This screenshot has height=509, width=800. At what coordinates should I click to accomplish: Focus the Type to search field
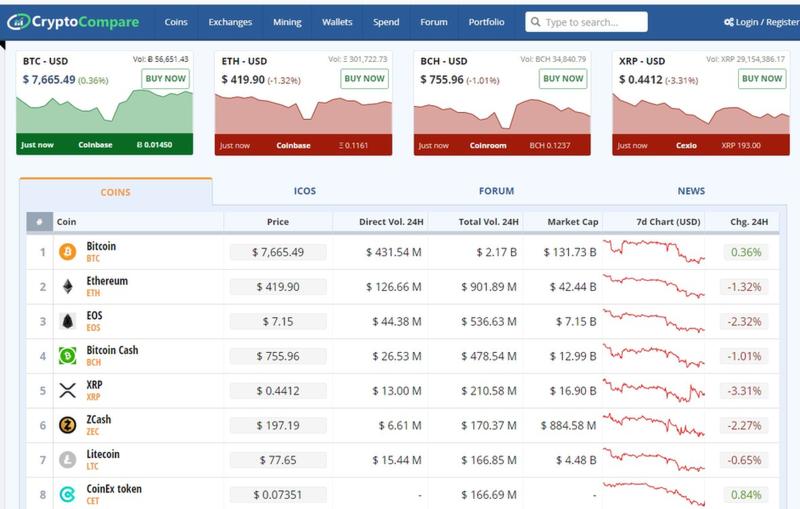pyautogui.click(x=587, y=22)
